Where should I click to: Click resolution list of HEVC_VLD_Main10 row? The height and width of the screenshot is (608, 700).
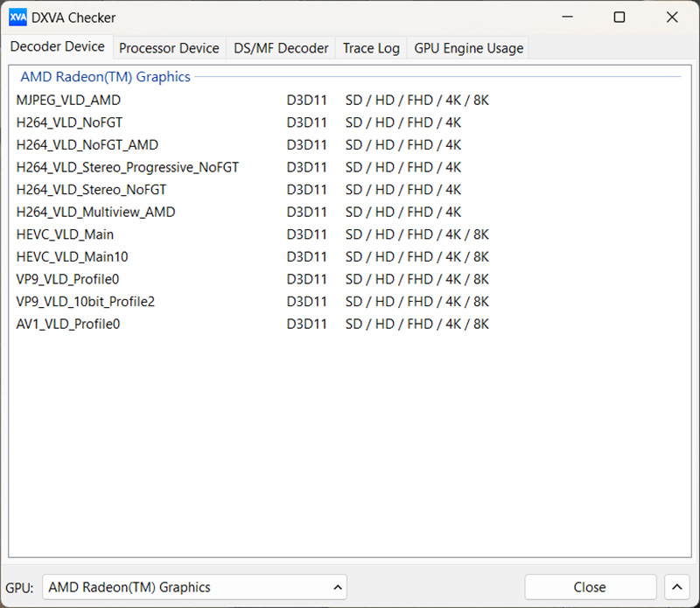tap(417, 256)
